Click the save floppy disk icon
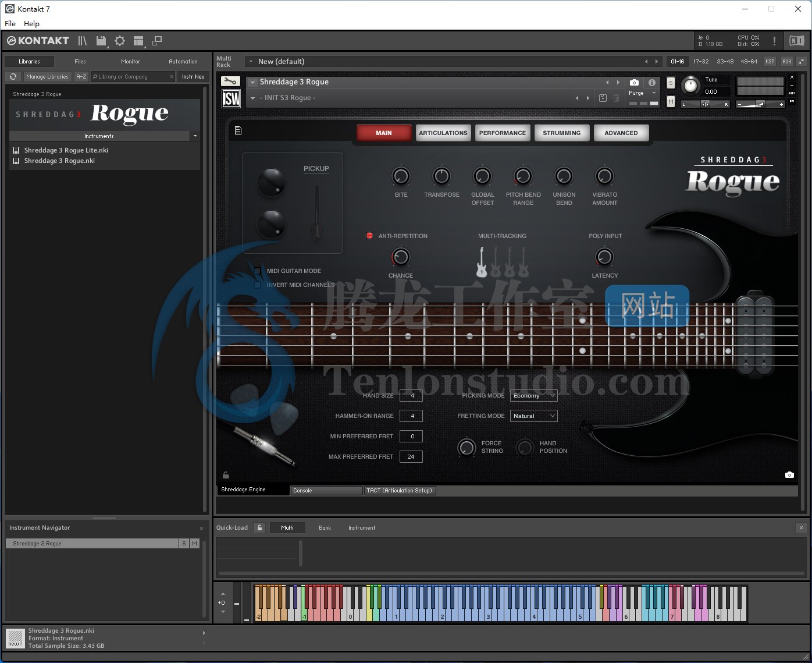This screenshot has width=812, height=663. [101, 41]
